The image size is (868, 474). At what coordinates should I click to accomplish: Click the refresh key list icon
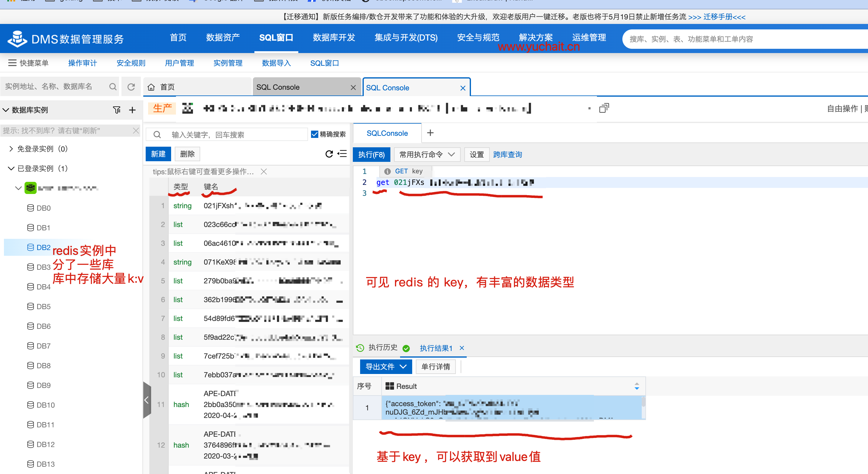(x=329, y=154)
